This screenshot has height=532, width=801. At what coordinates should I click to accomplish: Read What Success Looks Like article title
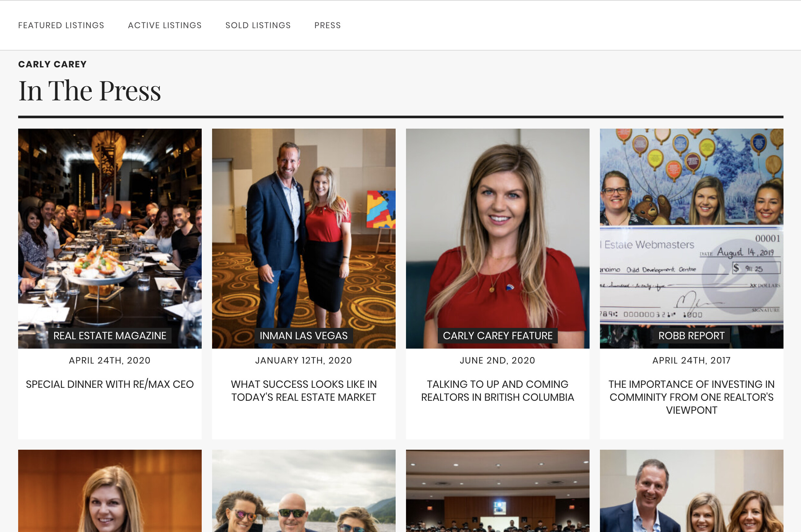(304, 390)
